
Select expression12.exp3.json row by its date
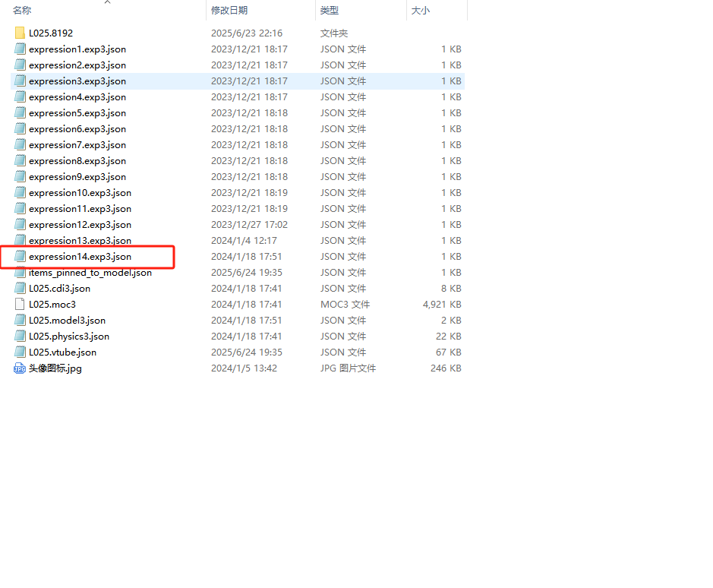pos(249,225)
